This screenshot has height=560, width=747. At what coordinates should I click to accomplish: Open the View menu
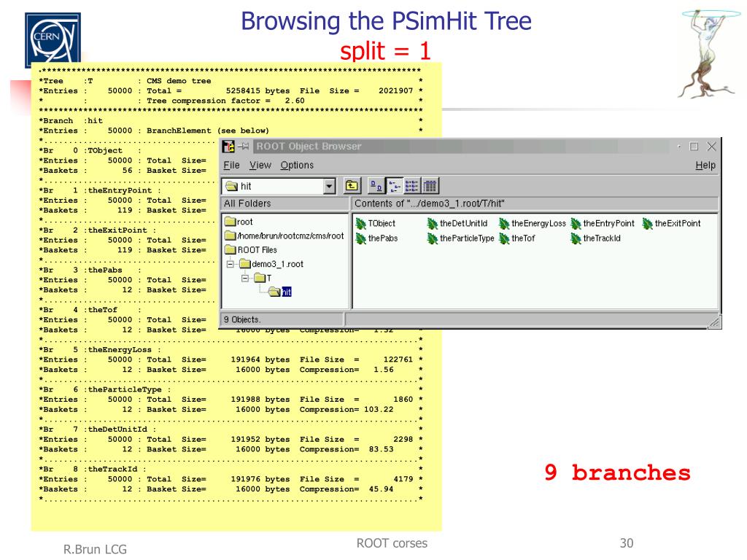click(260, 166)
